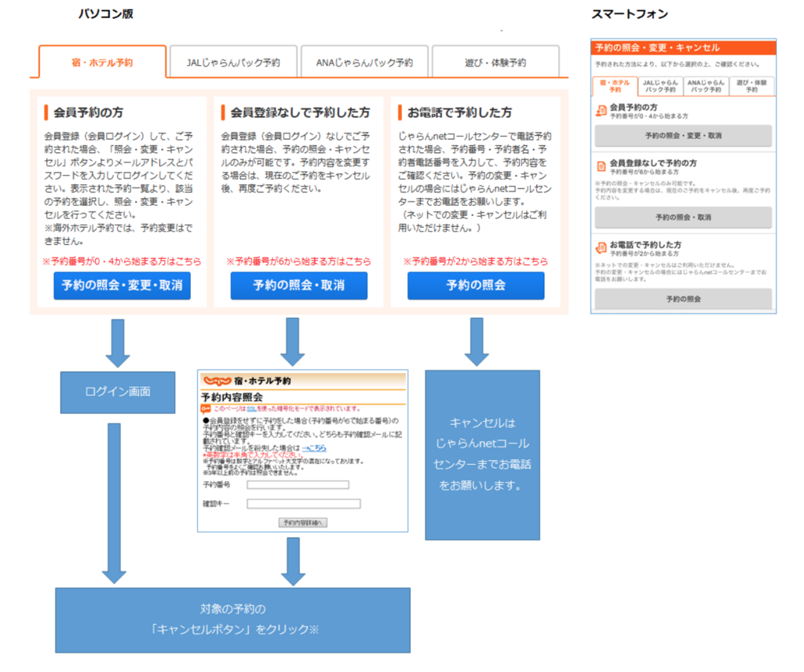The height and width of the screenshot is (672, 804).
Task: Click smartphone text 予約番号が2から始まる方
Action: click(644, 254)
